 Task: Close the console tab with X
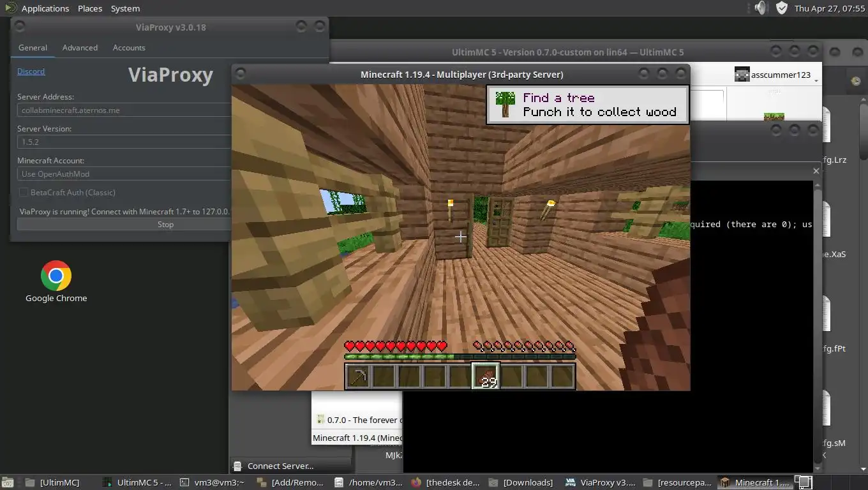[x=816, y=171]
